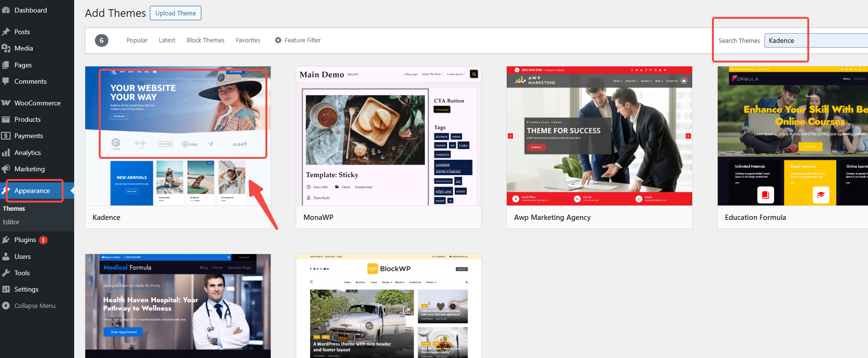Open the Block Themes tab
This screenshot has height=358, width=868.
point(205,40)
